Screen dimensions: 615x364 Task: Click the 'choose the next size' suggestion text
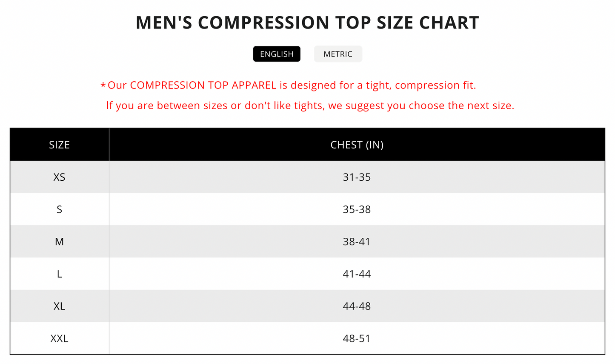point(461,105)
